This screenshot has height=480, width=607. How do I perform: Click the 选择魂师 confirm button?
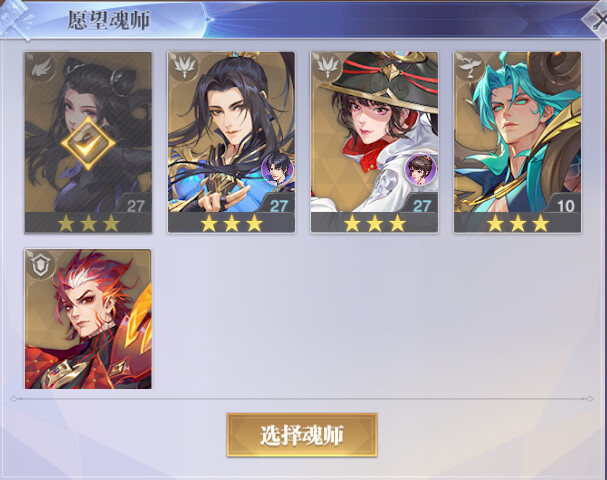point(302,435)
